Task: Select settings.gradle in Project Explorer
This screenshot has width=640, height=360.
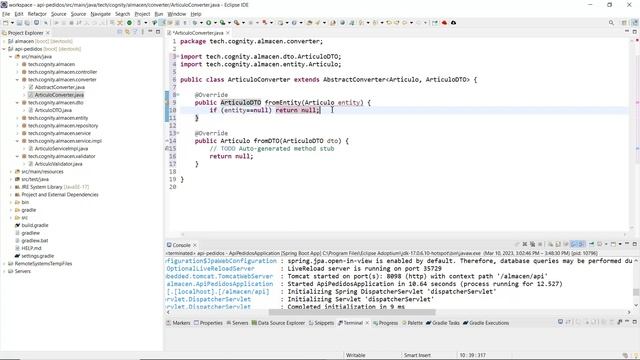Action: 38,256
